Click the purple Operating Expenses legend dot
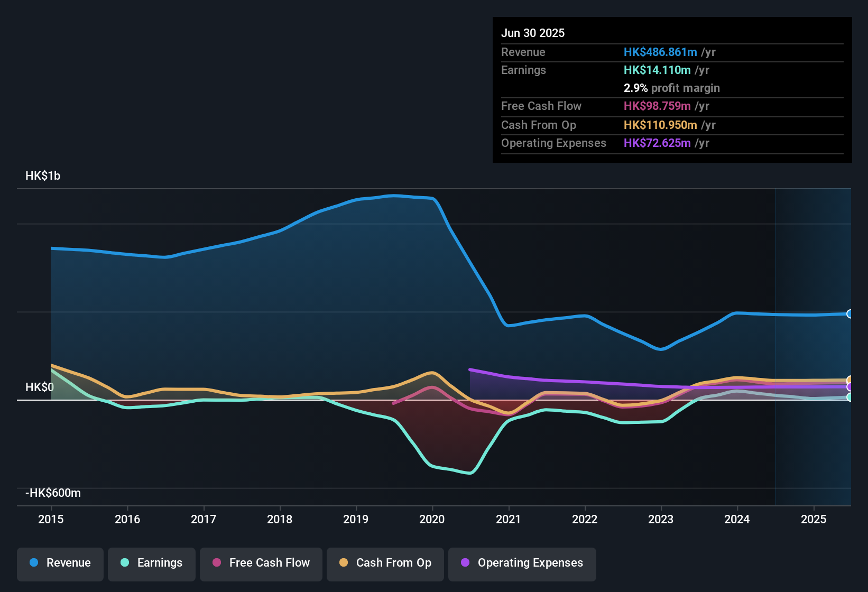 click(465, 563)
